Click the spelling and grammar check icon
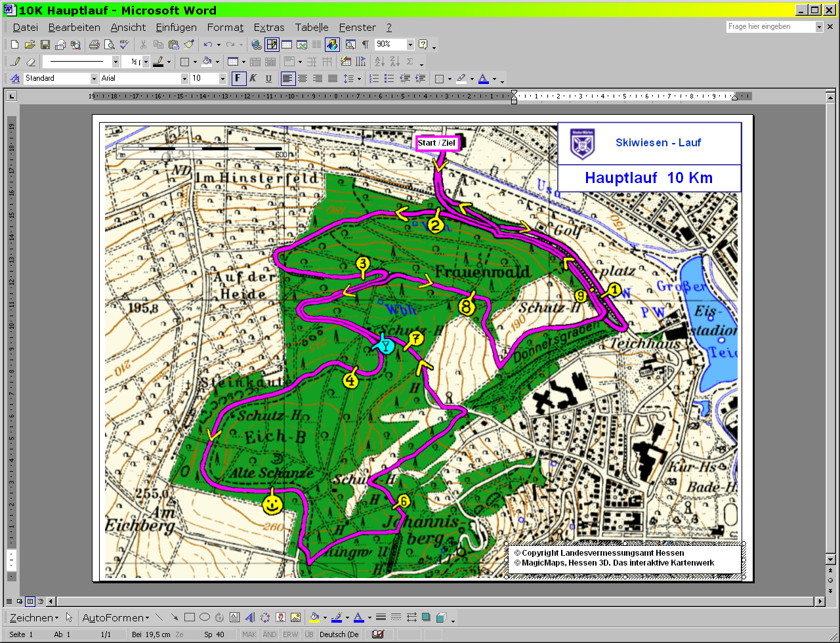Screen dimensions: 840x643 [x=124, y=45]
